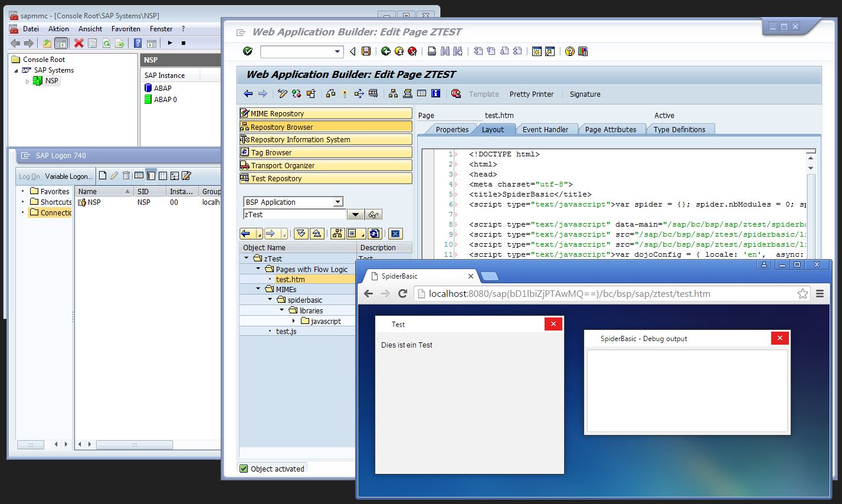842x504 pixels.
Task: Click the Active/Inactive toggle icon
Action: tap(296, 94)
